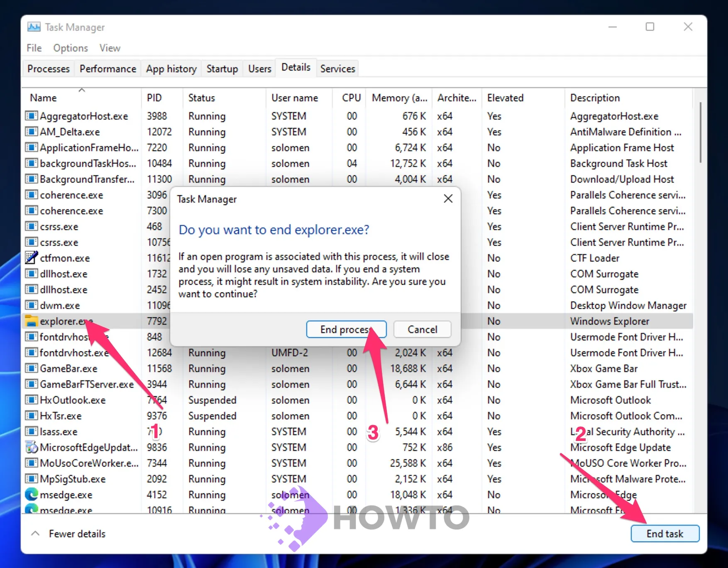
Task: Click UMFD-2 user name cell
Action: coord(290,353)
